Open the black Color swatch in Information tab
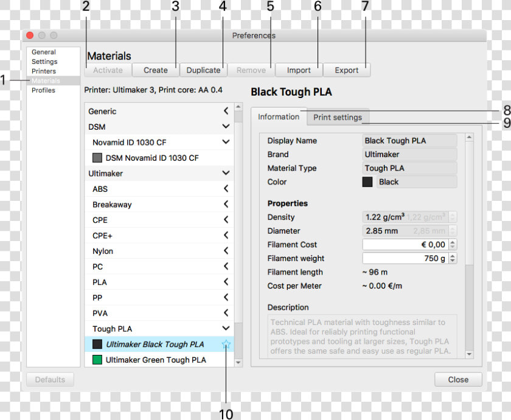511x420 pixels. (367, 182)
